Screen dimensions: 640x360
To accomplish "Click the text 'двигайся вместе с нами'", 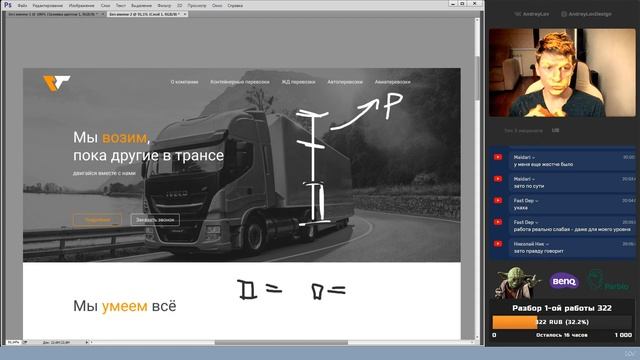I will (x=104, y=173).
